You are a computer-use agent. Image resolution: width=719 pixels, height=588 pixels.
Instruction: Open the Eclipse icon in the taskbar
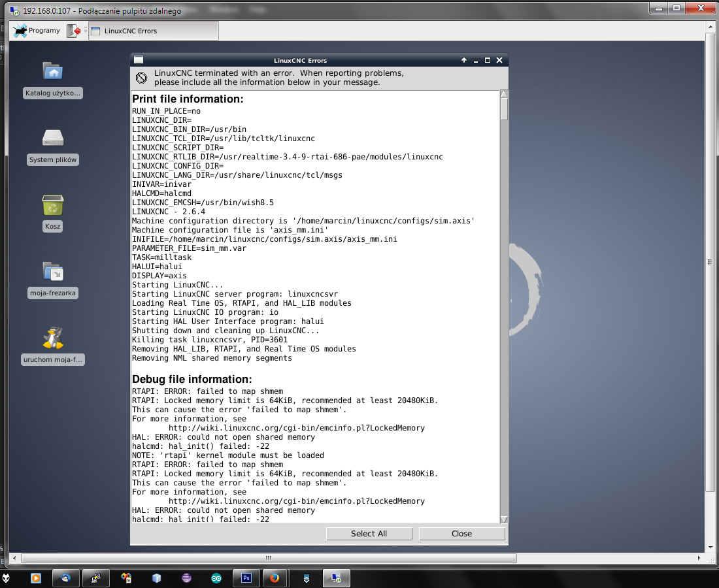(187, 578)
